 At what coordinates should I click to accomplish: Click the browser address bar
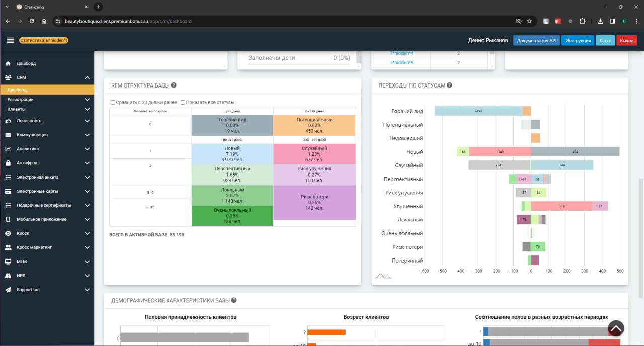click(x=282, y=21)
